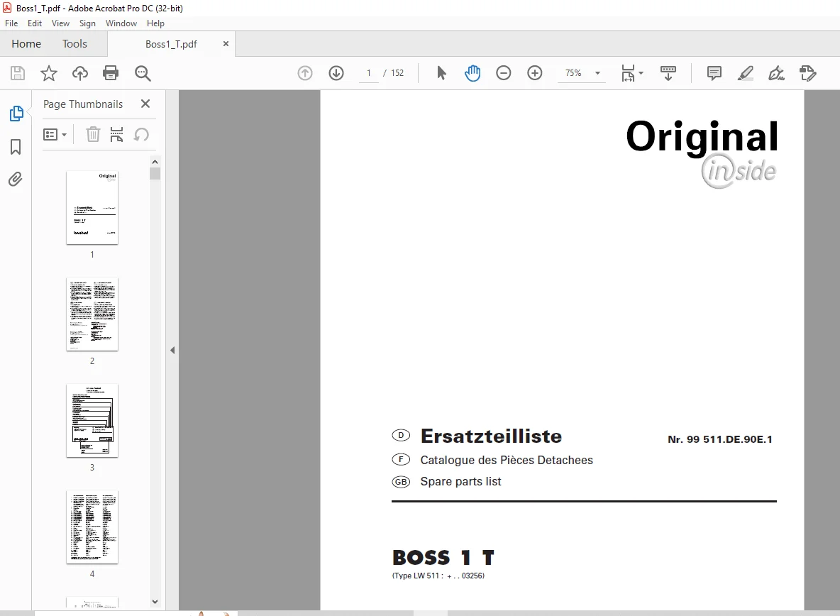The width and height of the screenshot is (840, 616).
Task: Click the page number input field
Action: (x=369, y=73)
